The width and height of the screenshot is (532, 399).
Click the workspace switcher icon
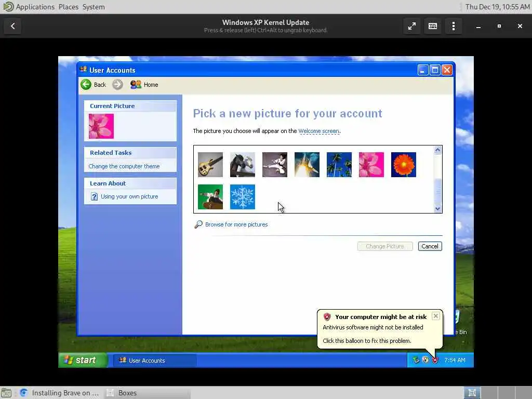472,393
